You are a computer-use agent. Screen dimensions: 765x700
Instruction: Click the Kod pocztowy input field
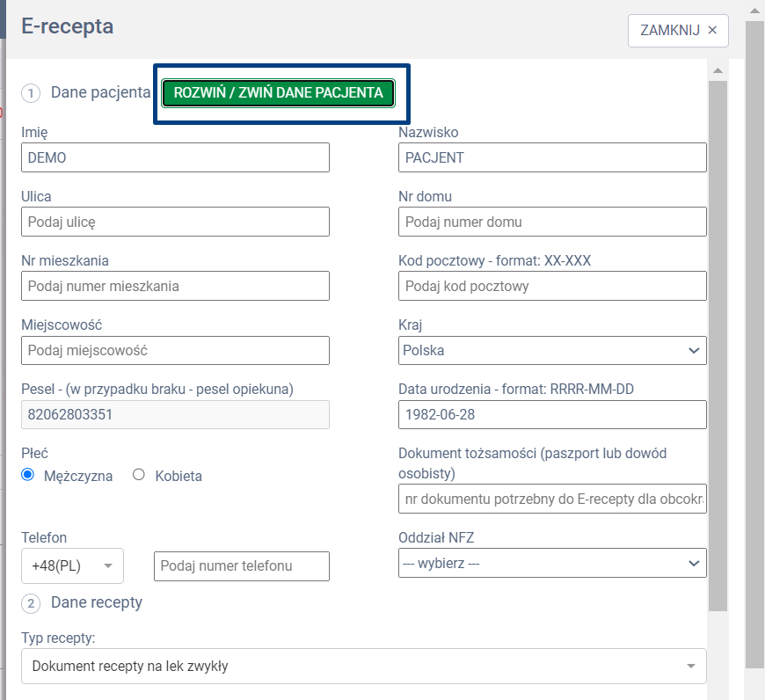[552, 286]
